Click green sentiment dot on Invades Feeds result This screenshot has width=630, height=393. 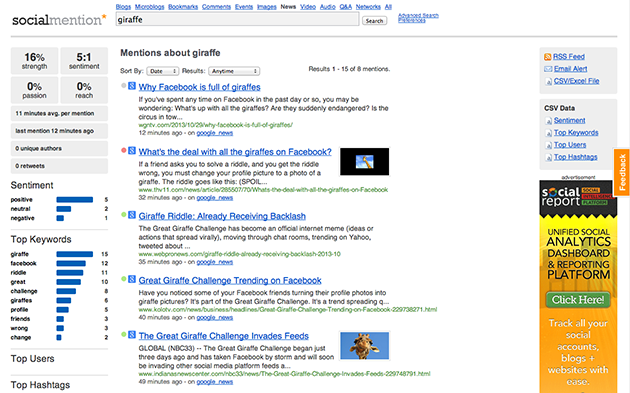pyautogui.click(x=124, y=334)
